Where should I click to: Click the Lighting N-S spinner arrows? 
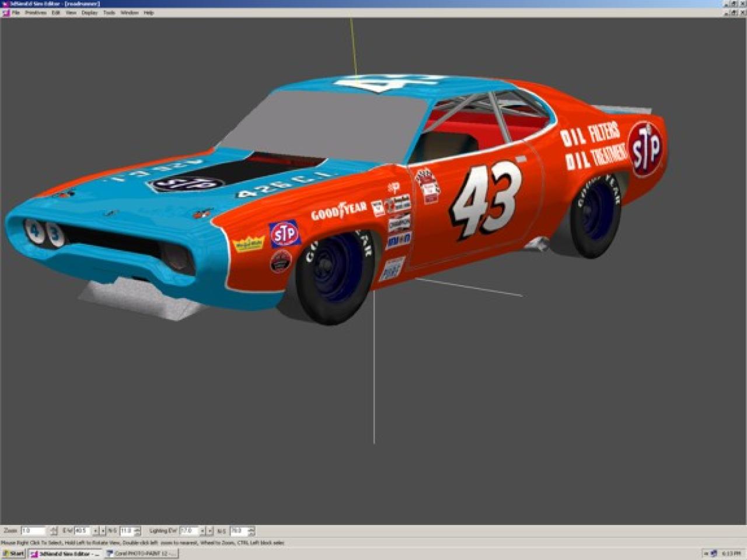[x=252, y=531]
